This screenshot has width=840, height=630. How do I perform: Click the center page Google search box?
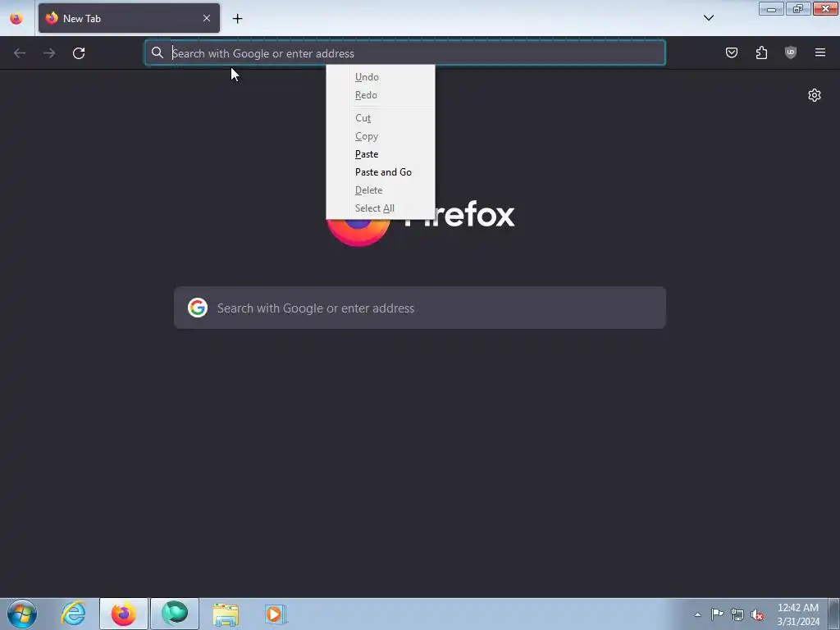tap(420, 308)
